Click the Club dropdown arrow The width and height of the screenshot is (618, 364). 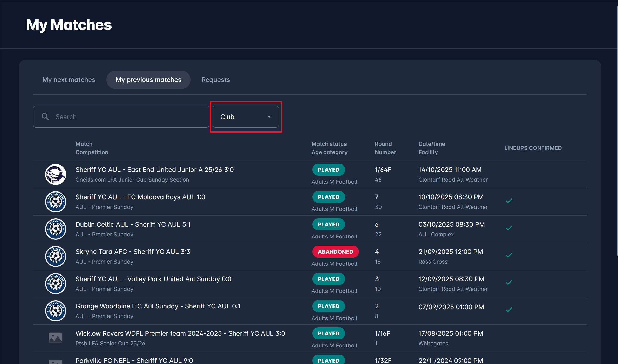coord(269,117)
